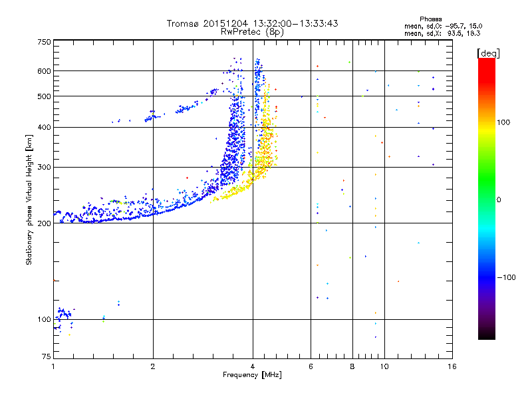
Task: Click the '2' frequency tick label
Action: 153,366
